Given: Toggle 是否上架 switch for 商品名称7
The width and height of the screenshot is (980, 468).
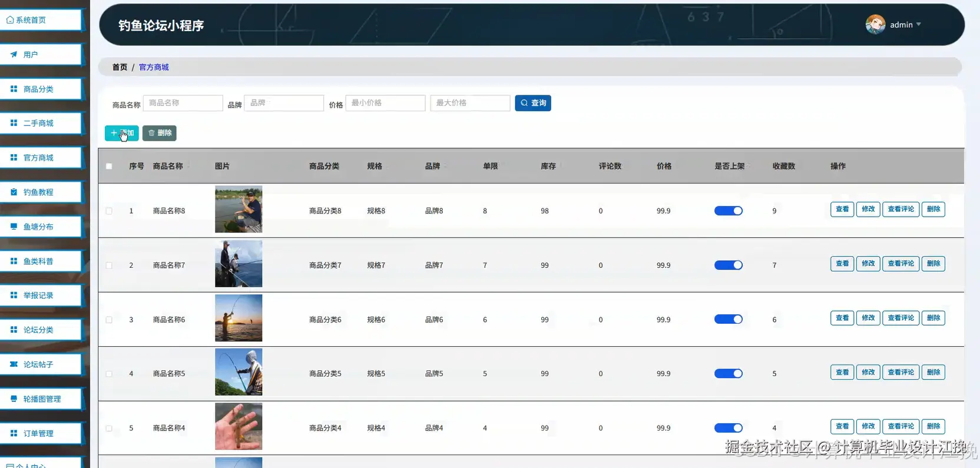Looking at the screenshot, I should [729, 265].
